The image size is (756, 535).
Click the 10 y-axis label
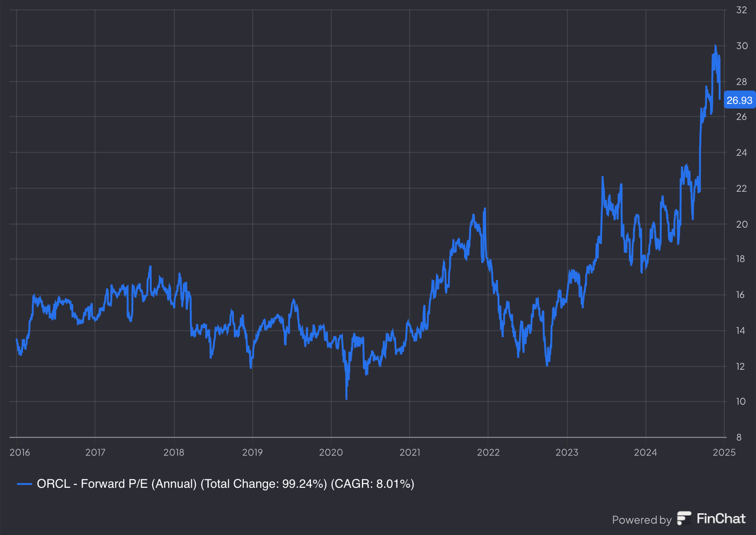click(741, 401)
